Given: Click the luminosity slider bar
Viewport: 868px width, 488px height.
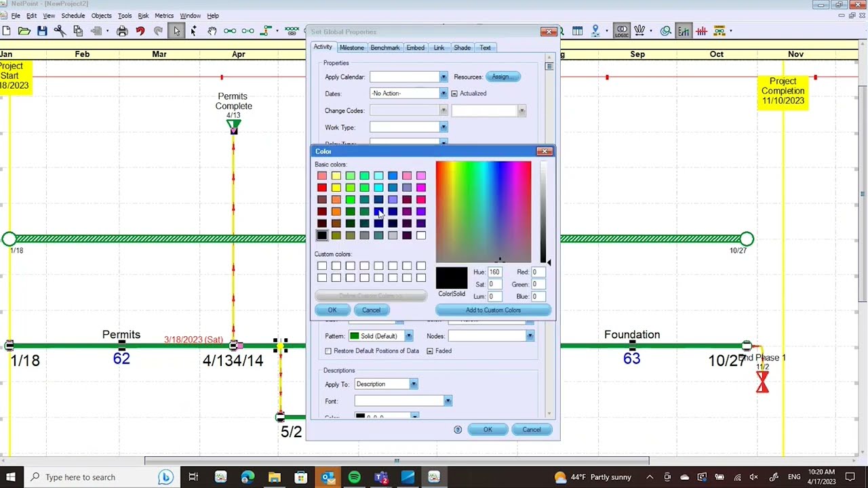Looking at the screenshot, I should (542, 211).
